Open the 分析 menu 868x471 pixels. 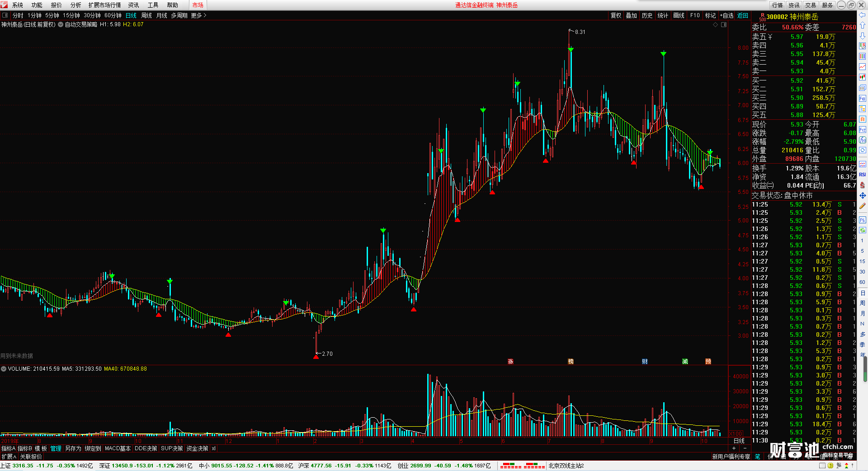[76, 5]
